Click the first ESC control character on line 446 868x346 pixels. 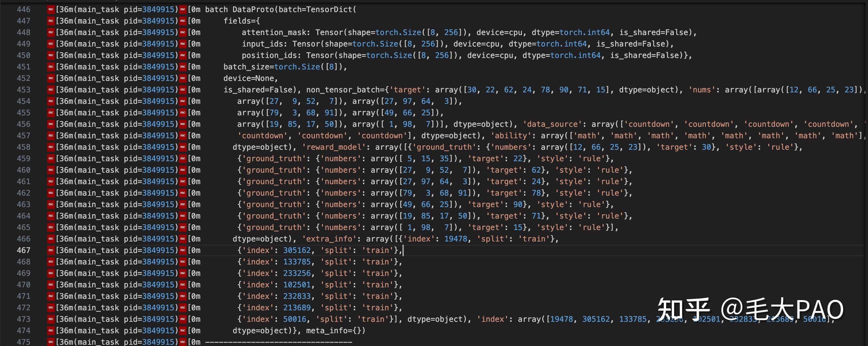point(51,10)
